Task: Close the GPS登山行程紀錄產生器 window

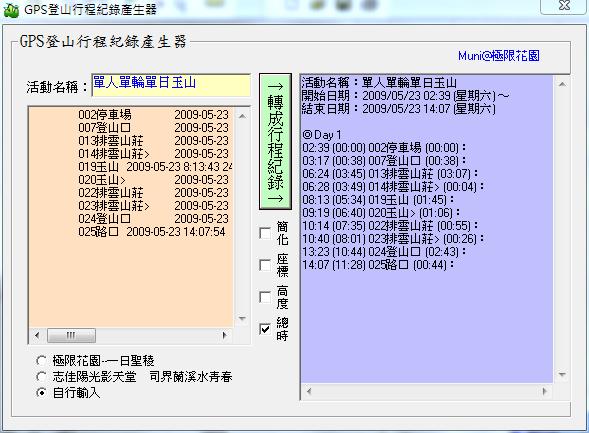Action: click(x=564, y=6)
